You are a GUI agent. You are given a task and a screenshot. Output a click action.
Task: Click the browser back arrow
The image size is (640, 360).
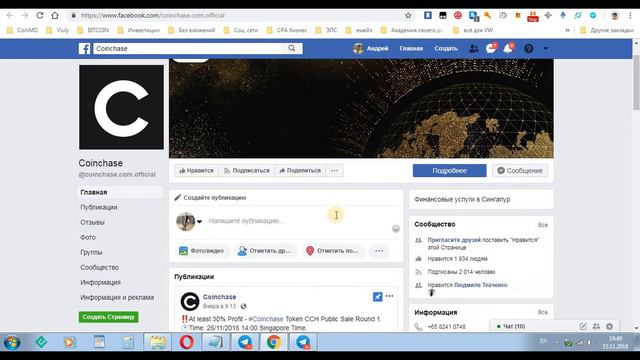point(10,16)
